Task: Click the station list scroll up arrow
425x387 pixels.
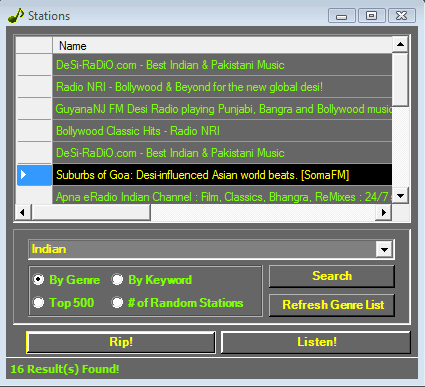Action: (400, 44)
